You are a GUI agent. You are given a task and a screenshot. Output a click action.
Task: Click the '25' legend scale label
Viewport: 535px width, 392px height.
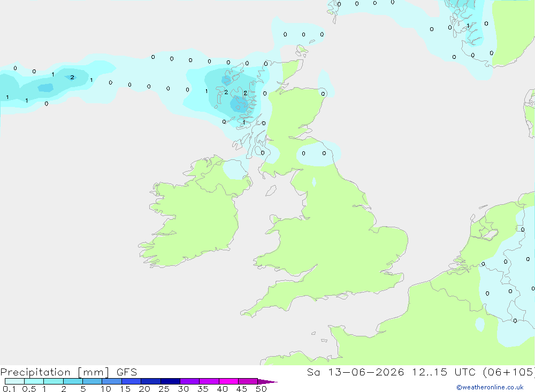164,389
